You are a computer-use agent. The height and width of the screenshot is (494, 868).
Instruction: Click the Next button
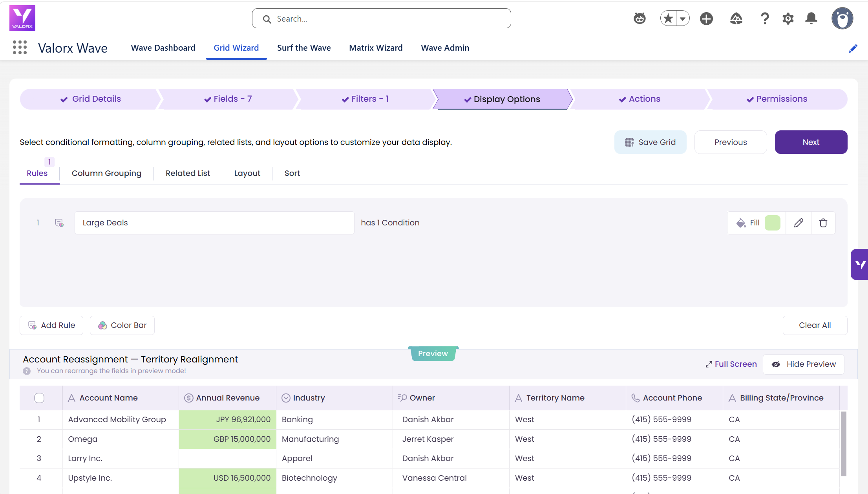tap(811, 142)
